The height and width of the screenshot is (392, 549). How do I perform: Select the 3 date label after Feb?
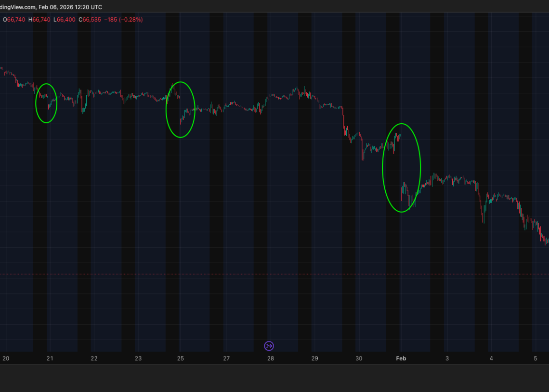pyautogui.click(x=447, y=358)
